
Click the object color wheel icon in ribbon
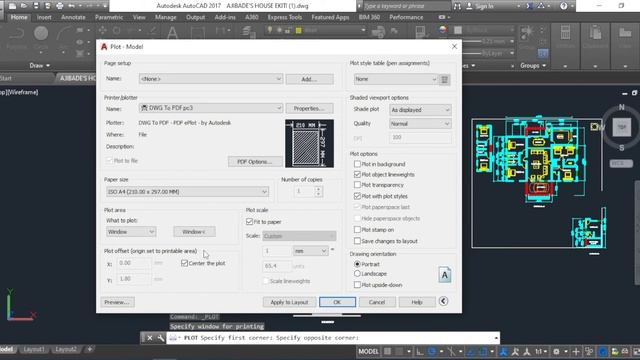pos(443,30)
